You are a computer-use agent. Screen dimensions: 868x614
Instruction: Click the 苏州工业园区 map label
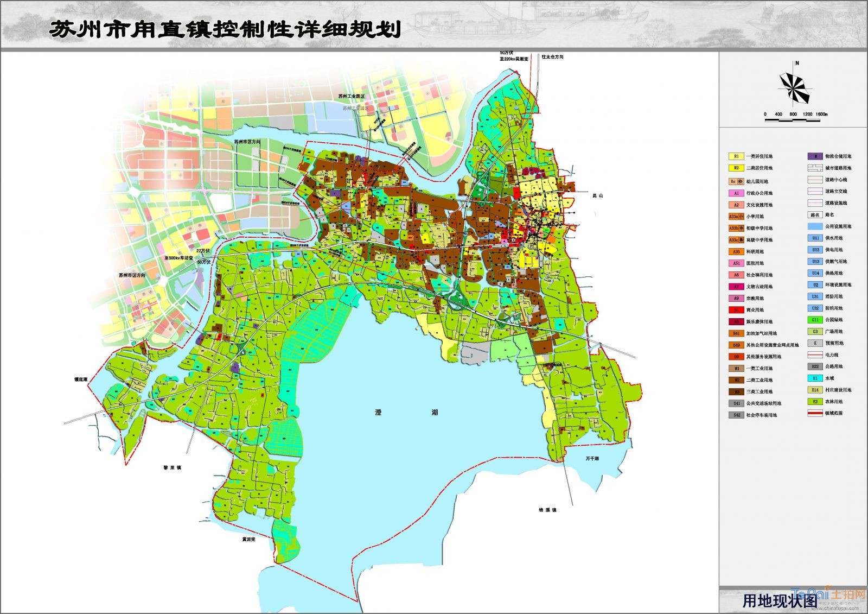pos(352,96)
